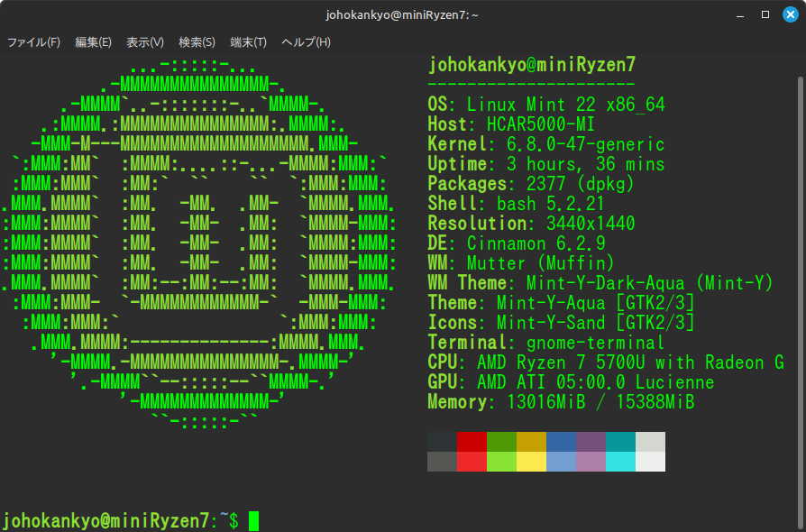Click the Linux Mint ASCII logo

(197, 243)
